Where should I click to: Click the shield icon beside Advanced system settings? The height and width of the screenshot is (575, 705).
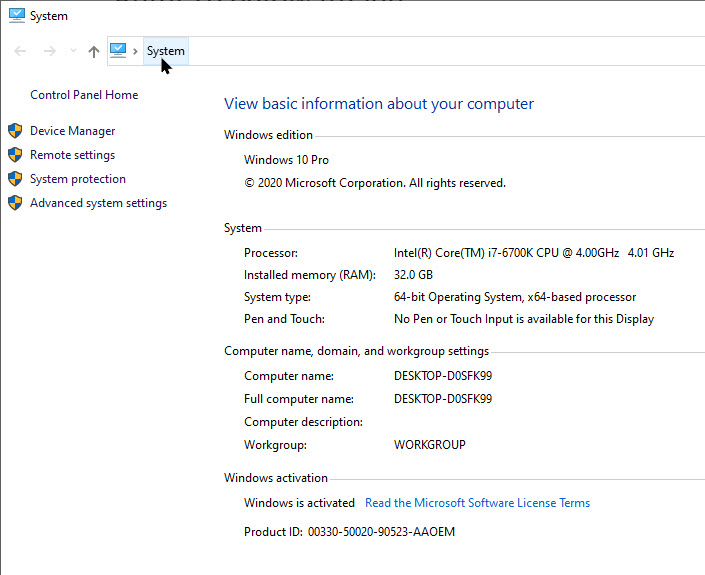15,203
